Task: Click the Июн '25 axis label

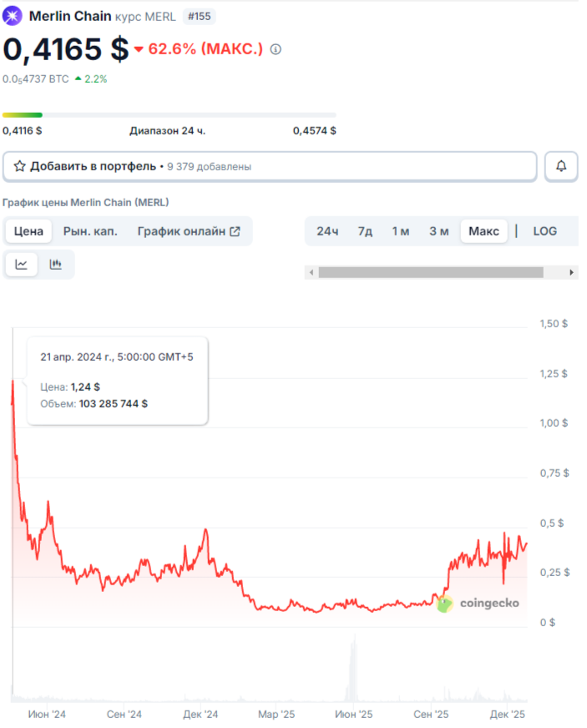Action: click(x=353, y=714)
